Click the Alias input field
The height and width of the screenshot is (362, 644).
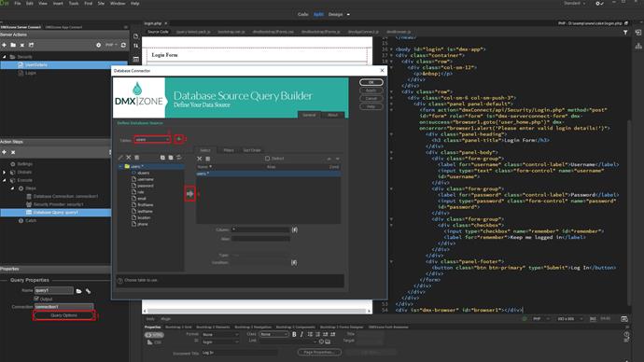click(260, 239)
